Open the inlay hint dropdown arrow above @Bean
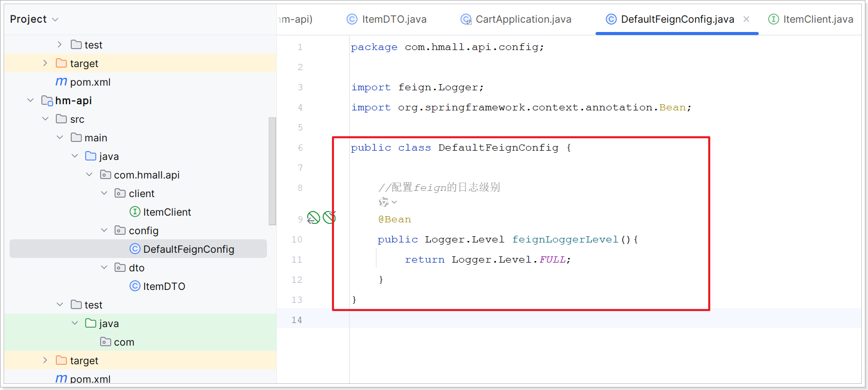The width and height of the screenshot is (868, 390). (x=394, y=202)
